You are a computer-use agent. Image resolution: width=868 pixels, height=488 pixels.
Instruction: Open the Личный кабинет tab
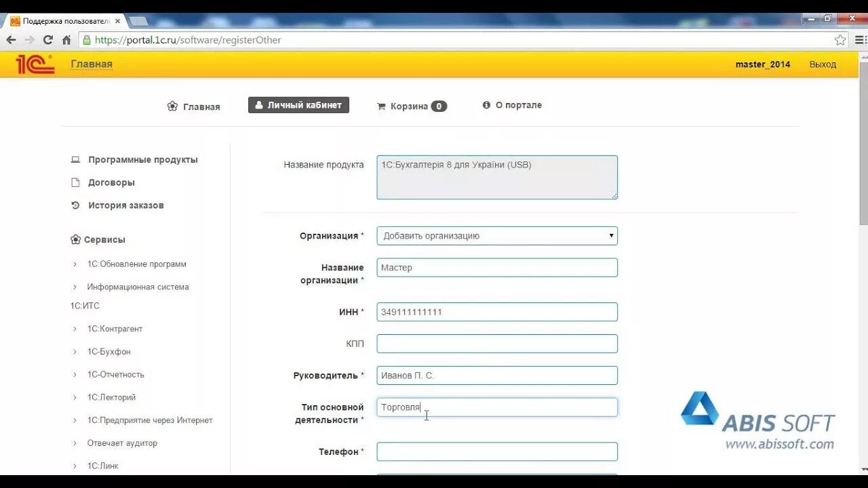(298, 105)
